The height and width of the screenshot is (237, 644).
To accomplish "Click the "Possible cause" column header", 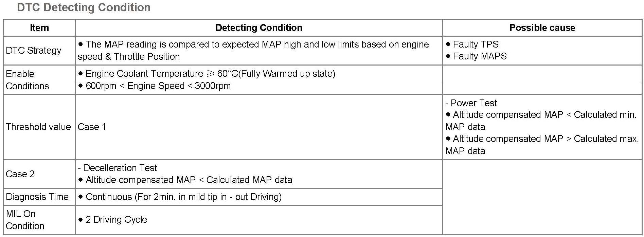I will coord(542,28).
